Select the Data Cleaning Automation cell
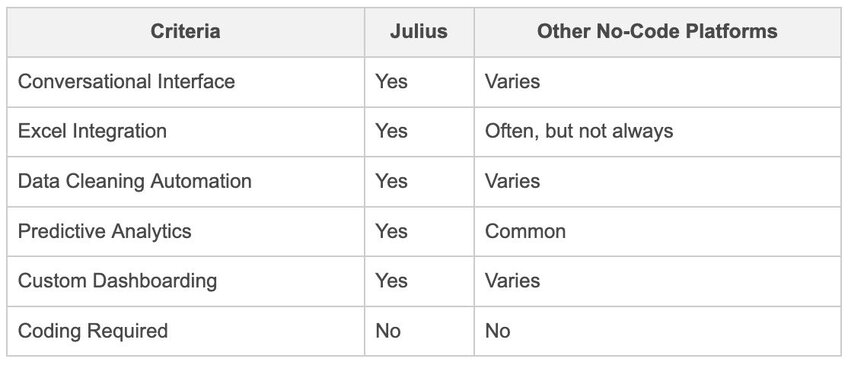This screenshot has width=848, height=365. tap(186, 181)
